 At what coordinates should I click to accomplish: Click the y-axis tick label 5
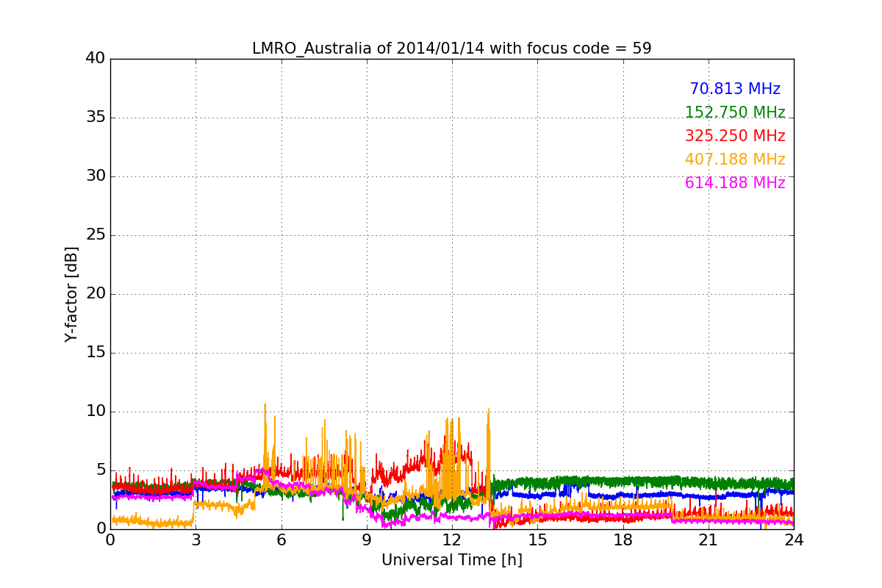click(x=101, y=470)
